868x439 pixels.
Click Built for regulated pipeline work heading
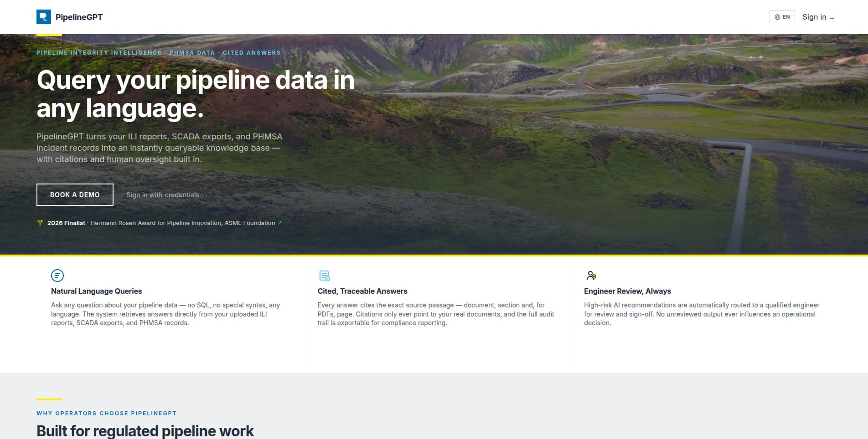click(x=145, y=431)
